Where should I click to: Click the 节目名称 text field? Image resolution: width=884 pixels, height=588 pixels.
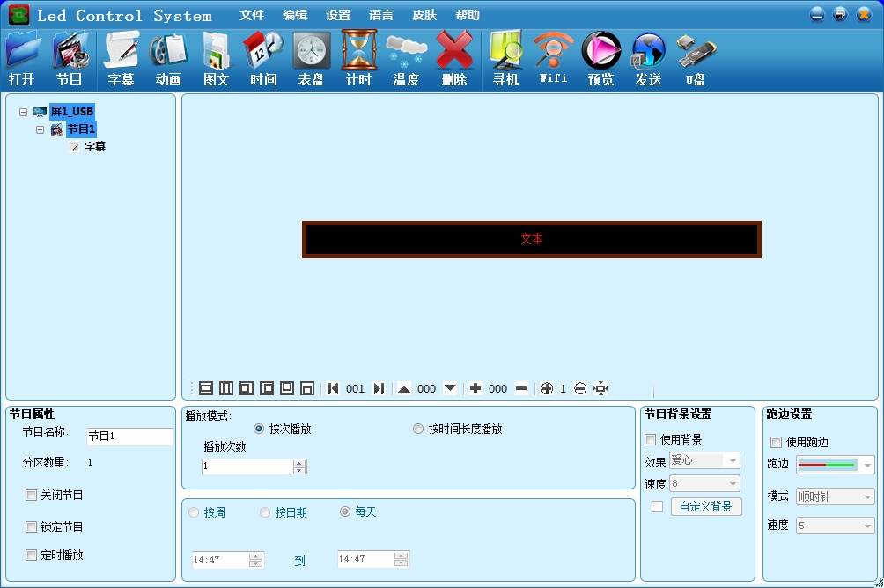(129, 437)
